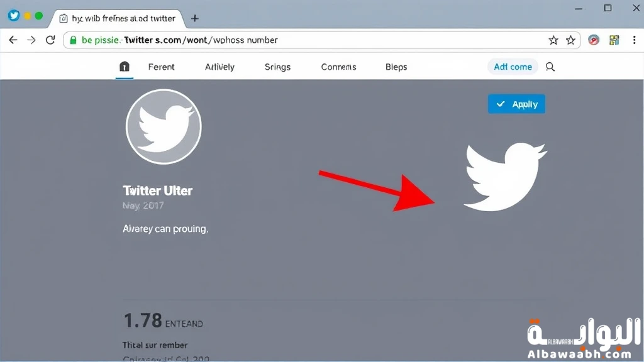This screenshot has width=644, height=362.
Task: Open the search magnifier in the navigation bar
Action: pos(550,67)
